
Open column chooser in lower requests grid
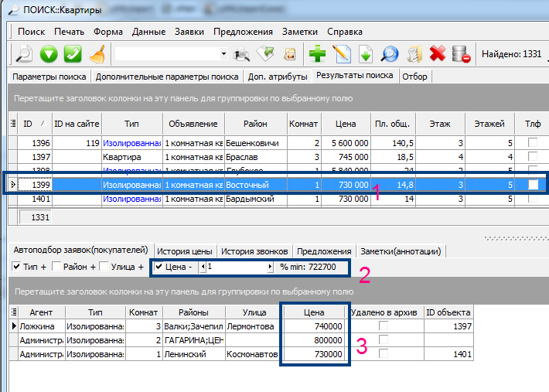pos(12,312)
